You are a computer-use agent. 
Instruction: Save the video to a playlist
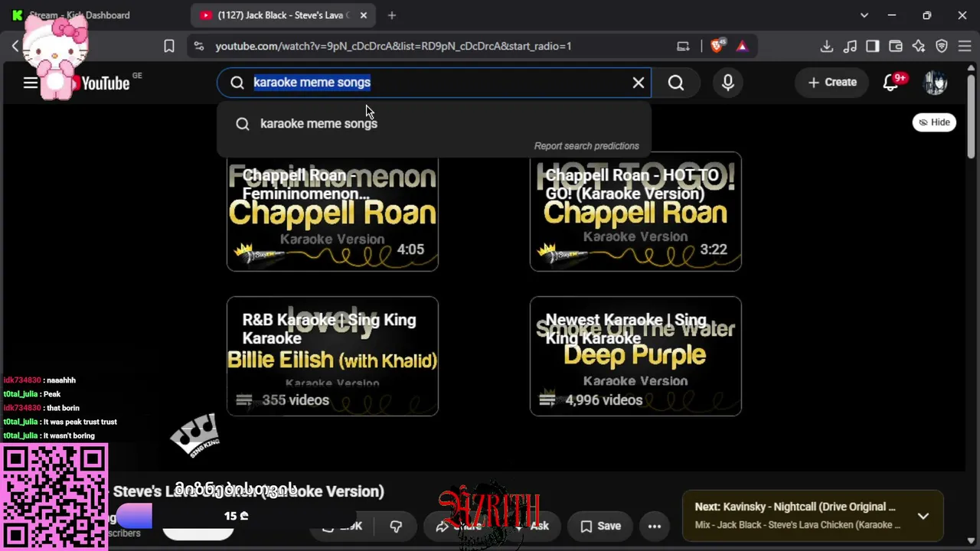point(601,526)
